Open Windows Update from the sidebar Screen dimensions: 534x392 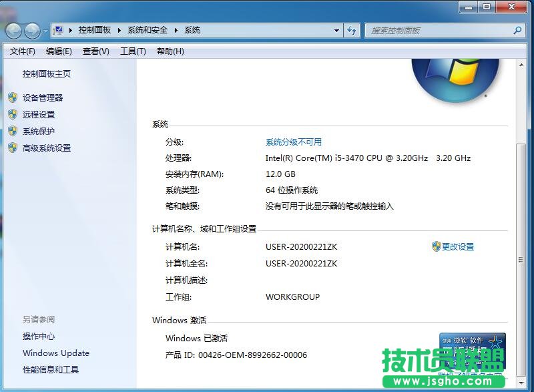point(55,353)
